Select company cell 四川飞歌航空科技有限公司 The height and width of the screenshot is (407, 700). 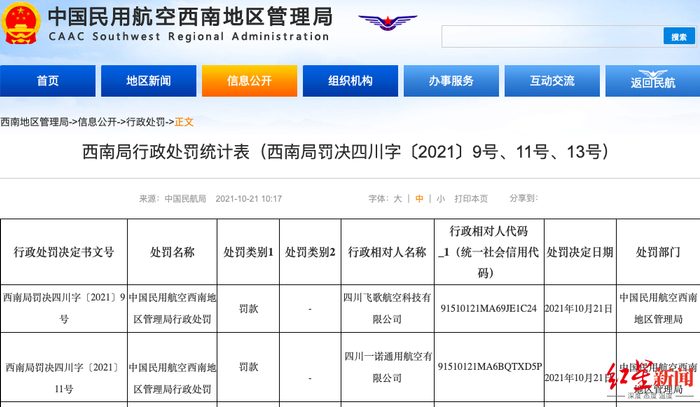pyautogui.click(x=388, y=308)
